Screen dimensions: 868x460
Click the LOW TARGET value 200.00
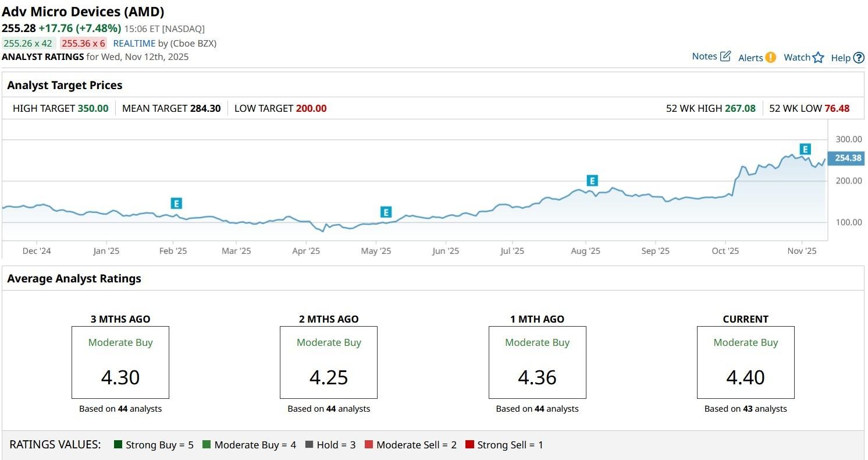coord(311,108)
